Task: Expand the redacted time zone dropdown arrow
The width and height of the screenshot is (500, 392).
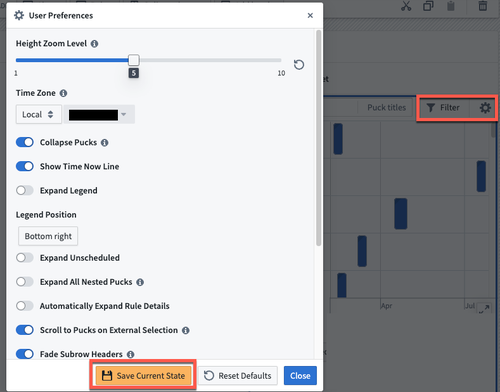Action: 124,114
